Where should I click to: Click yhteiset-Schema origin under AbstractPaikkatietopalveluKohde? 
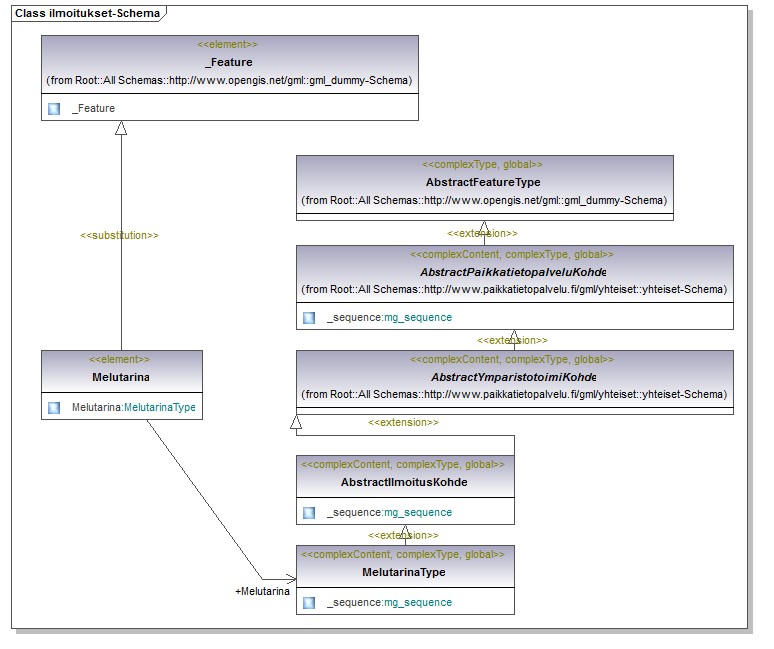[x=514, y=290]
